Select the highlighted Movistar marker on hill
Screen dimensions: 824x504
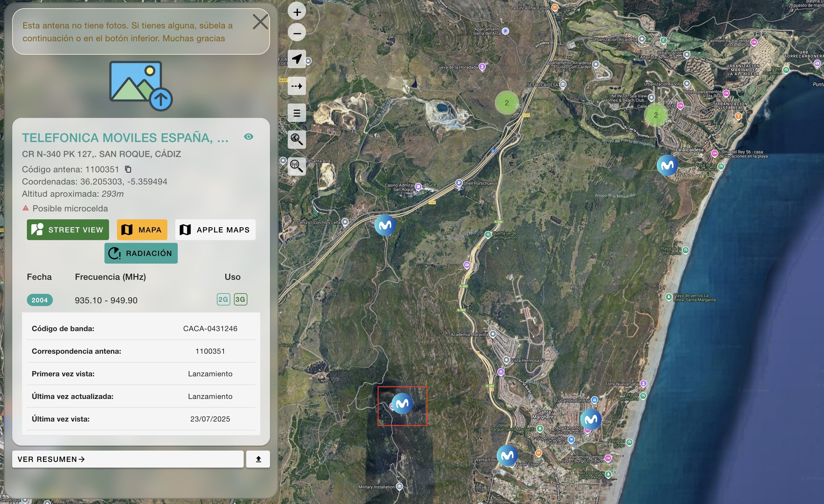point(402,404)
